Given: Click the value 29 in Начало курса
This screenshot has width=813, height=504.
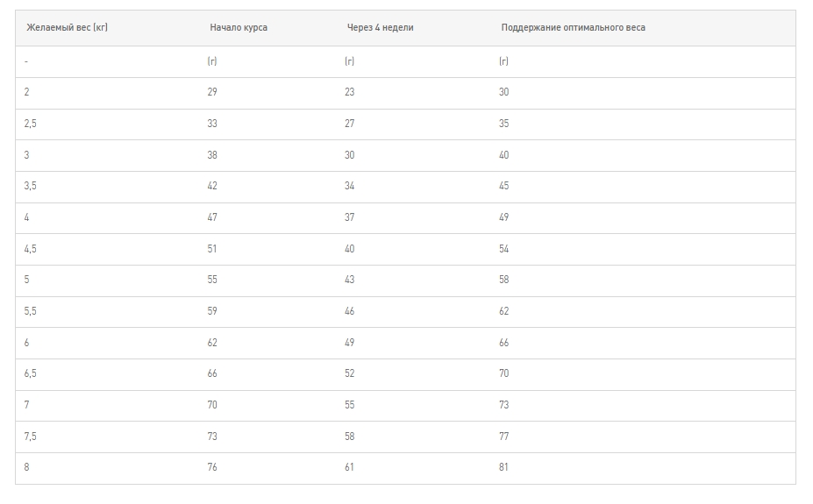Looking at the screenshot, I should [x=212, y=92].
